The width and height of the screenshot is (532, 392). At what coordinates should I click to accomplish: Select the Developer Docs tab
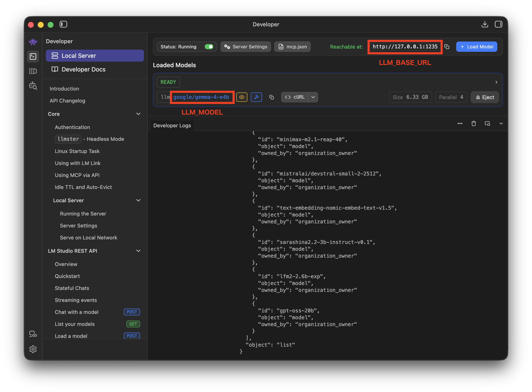(x=95, y=69)
